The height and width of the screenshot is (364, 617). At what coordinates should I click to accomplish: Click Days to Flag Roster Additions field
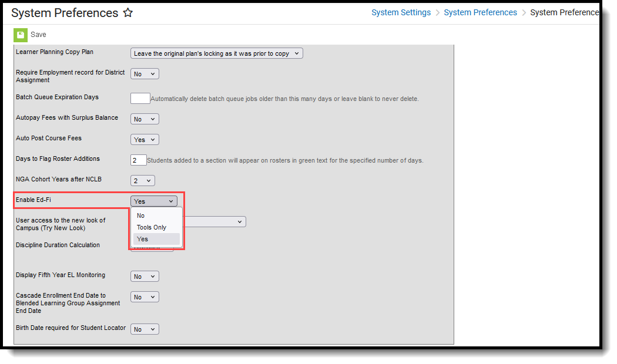click(x=139, y=160)
